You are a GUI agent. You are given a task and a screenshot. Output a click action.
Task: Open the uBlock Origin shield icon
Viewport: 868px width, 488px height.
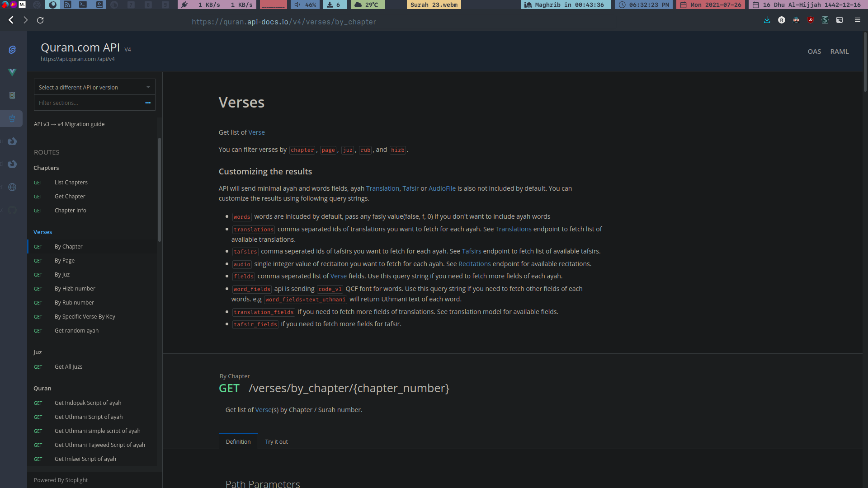(811, 20)
